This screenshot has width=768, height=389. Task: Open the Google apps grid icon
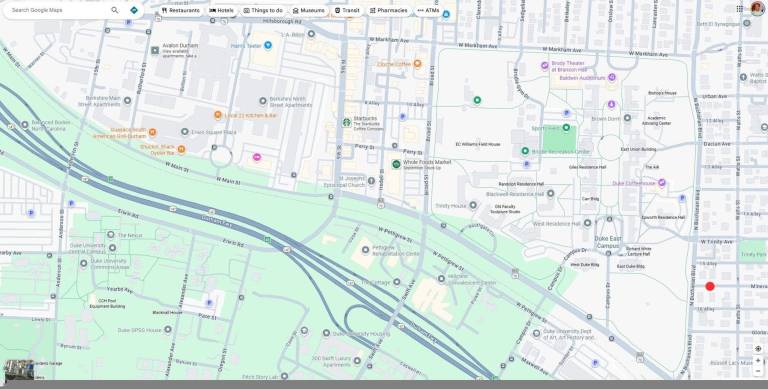[x=739, y=9]
